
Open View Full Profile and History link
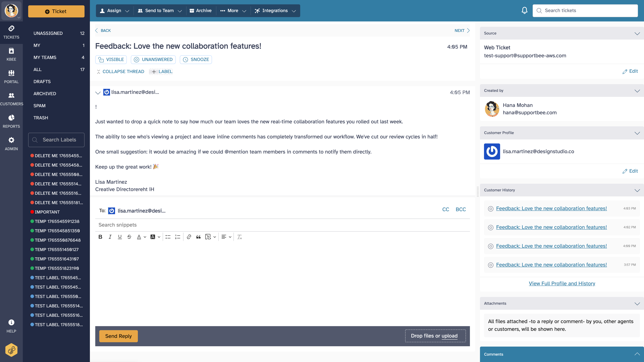pyautogui.click(x=562, y=283)
